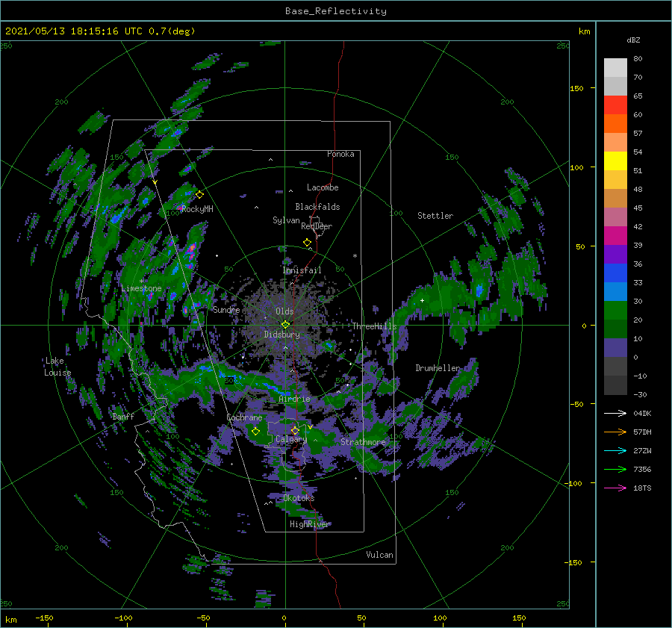Pick the red 65 dBZ legend swatch
The width and height of the screenshot is (672, 628).
click(x=615, y=105)
